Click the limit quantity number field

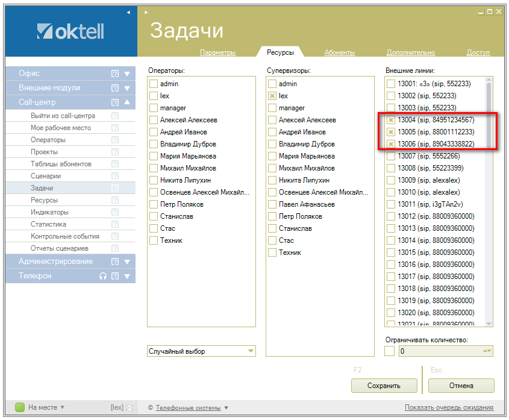click(440, 351)
